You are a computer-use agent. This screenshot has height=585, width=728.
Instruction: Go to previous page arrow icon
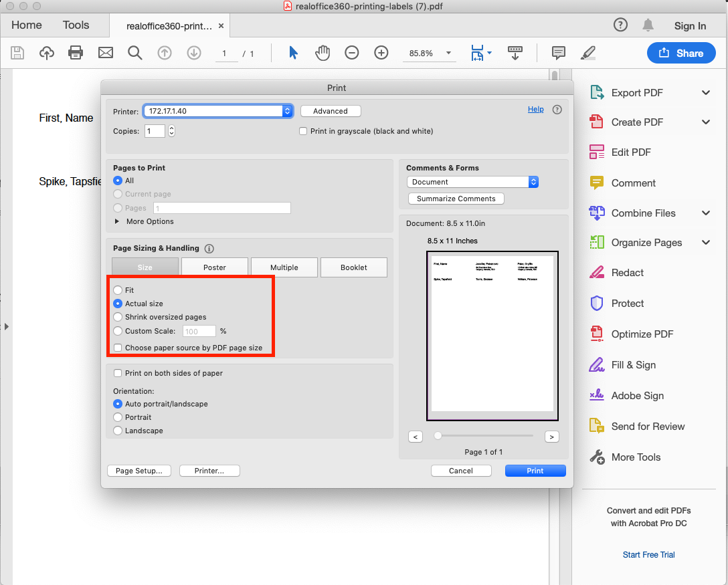click(x=165, y=53)
